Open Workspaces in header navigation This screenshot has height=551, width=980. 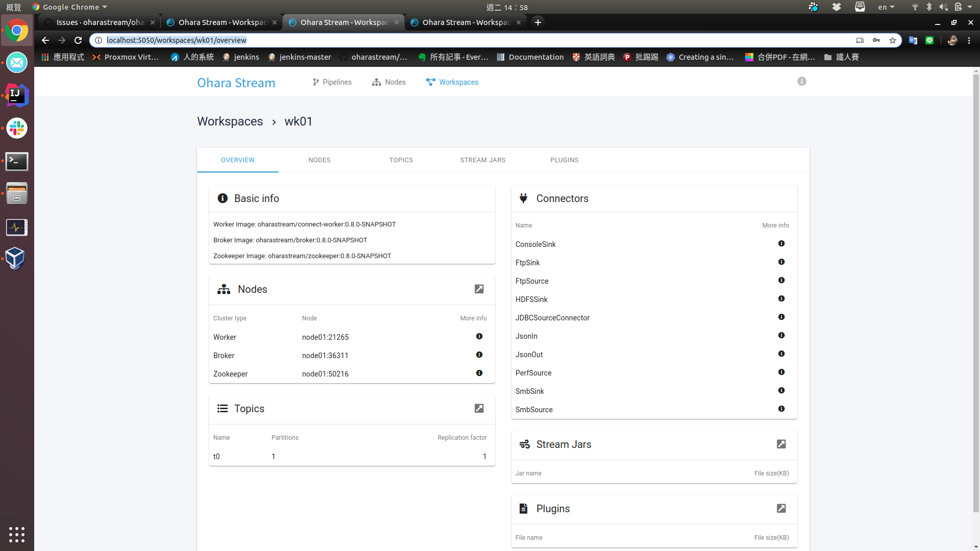click(x=452, y=82)
